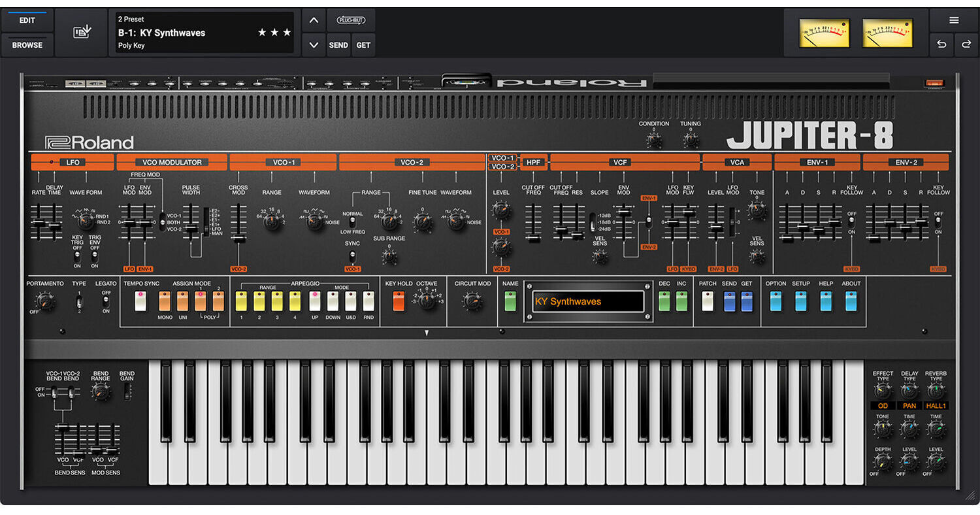Open the hamburger menu icon
Viewport: 980px width, 515px height.
(x=954, y=20)
